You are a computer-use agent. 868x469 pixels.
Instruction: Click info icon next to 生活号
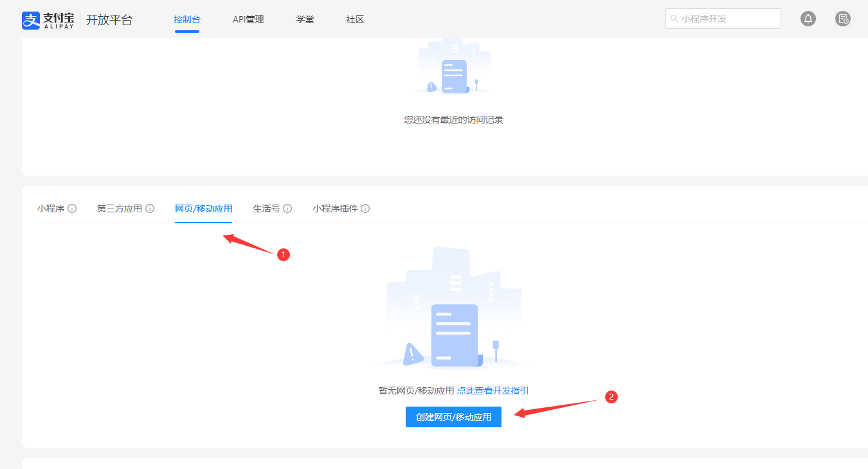pyautogui.click(x=287, y=208)
